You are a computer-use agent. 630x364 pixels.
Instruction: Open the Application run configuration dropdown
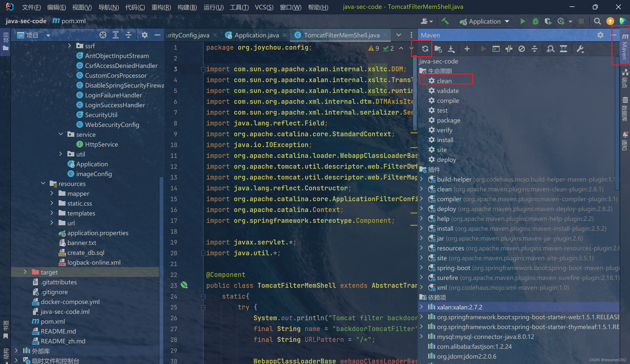pos(485,21)
